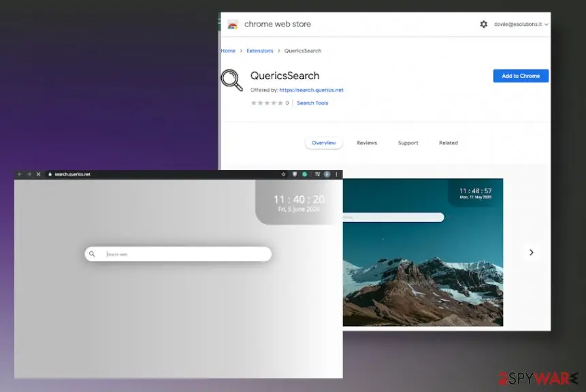Stop loading the search.querics.net page

tap(38, 174)
